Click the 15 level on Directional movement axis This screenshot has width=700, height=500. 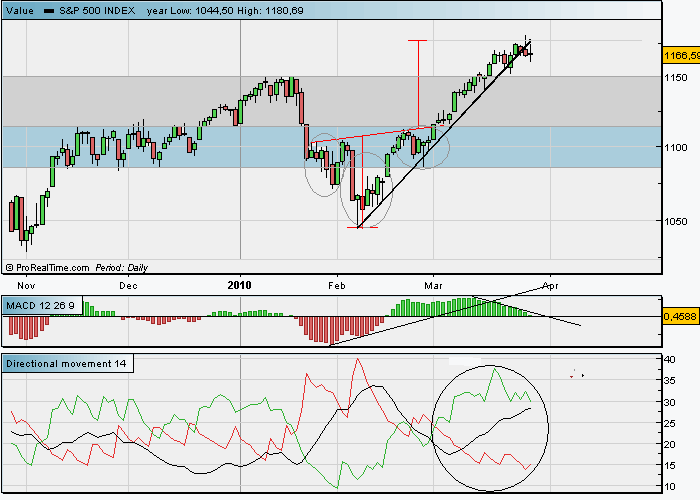(x=670, y=466)
